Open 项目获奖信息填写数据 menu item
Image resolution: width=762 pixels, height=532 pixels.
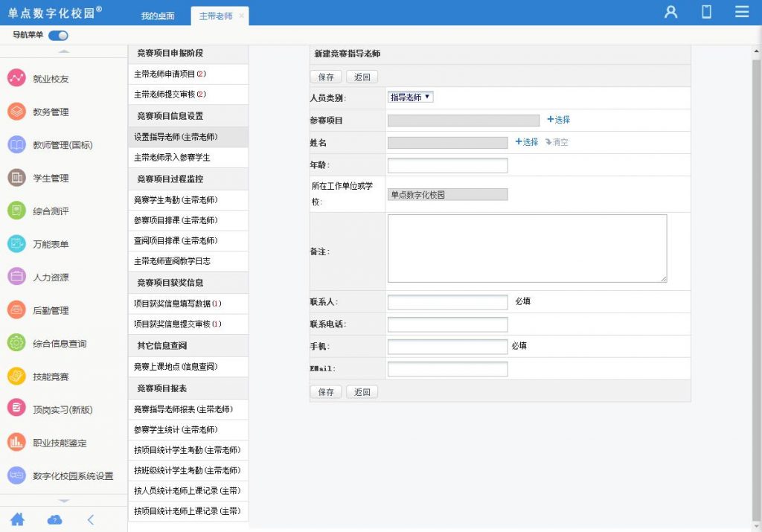188,304
